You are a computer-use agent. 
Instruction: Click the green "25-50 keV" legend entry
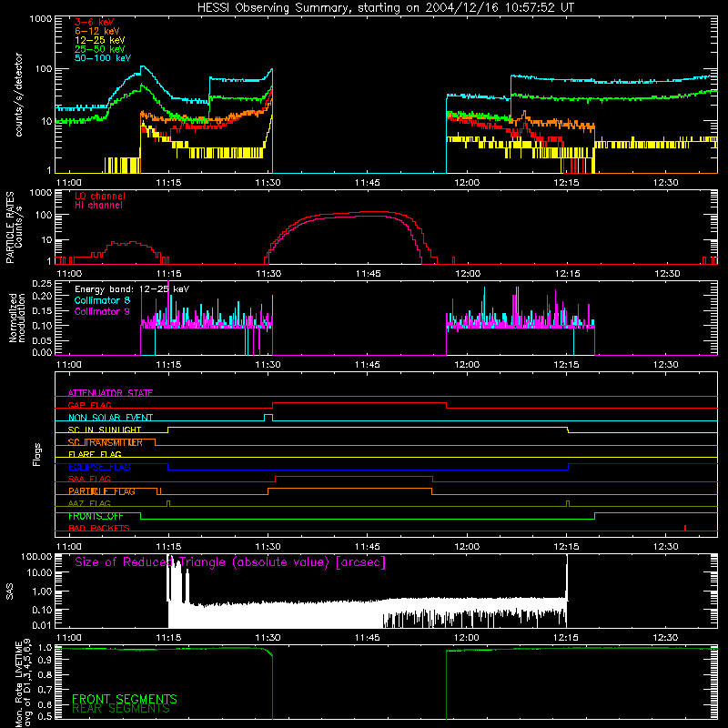point(99,49)
